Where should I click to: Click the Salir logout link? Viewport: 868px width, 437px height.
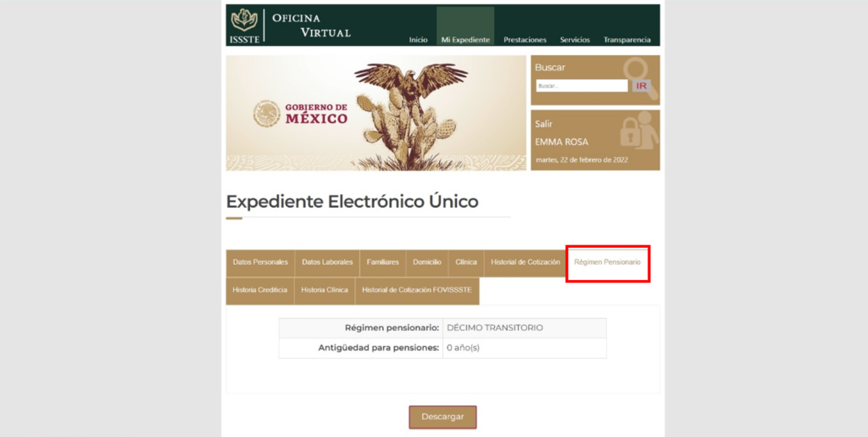pos(543,124)
